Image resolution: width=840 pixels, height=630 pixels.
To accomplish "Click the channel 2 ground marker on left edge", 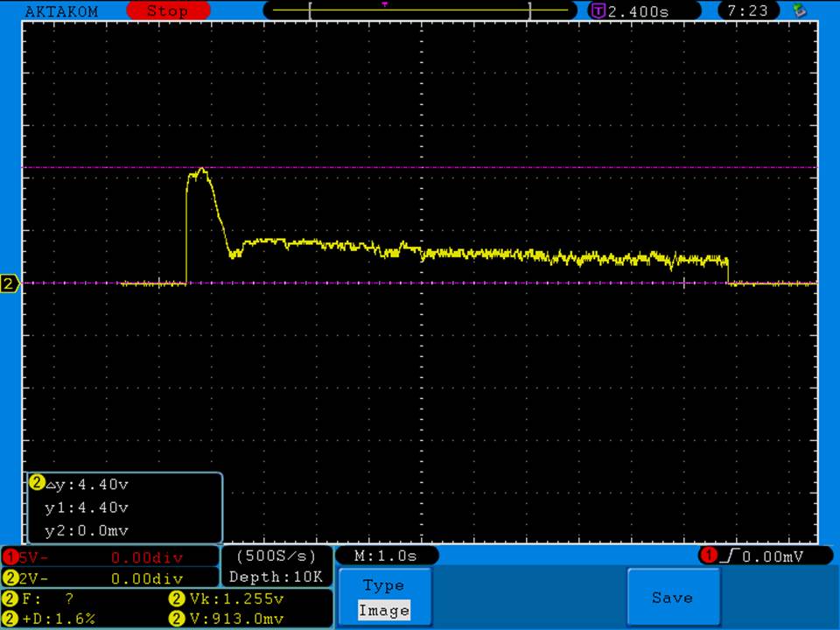I will [x=10, y=283].
